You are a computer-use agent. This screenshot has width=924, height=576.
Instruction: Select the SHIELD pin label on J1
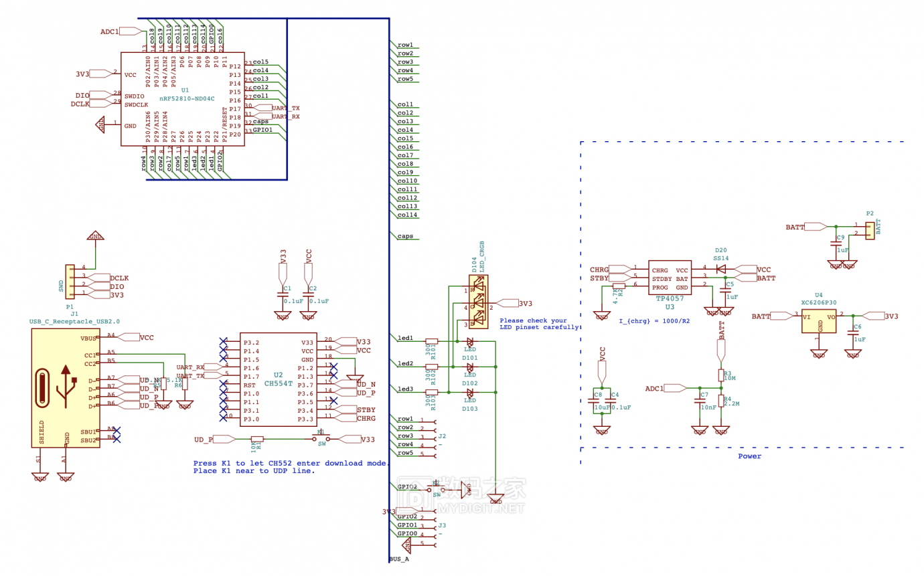(42, 432)
